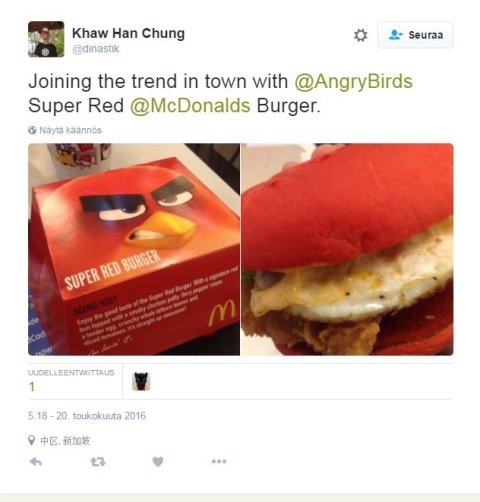Like the tweet with heart icon
Viewport: 480px width, 502px height.
pos(158,462)
